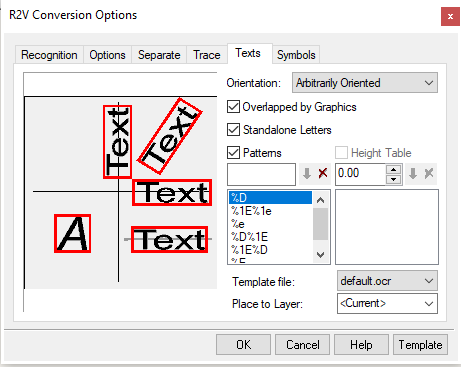Enable the Height Table checkbox

pyautogui.click(x=341, y=153)
